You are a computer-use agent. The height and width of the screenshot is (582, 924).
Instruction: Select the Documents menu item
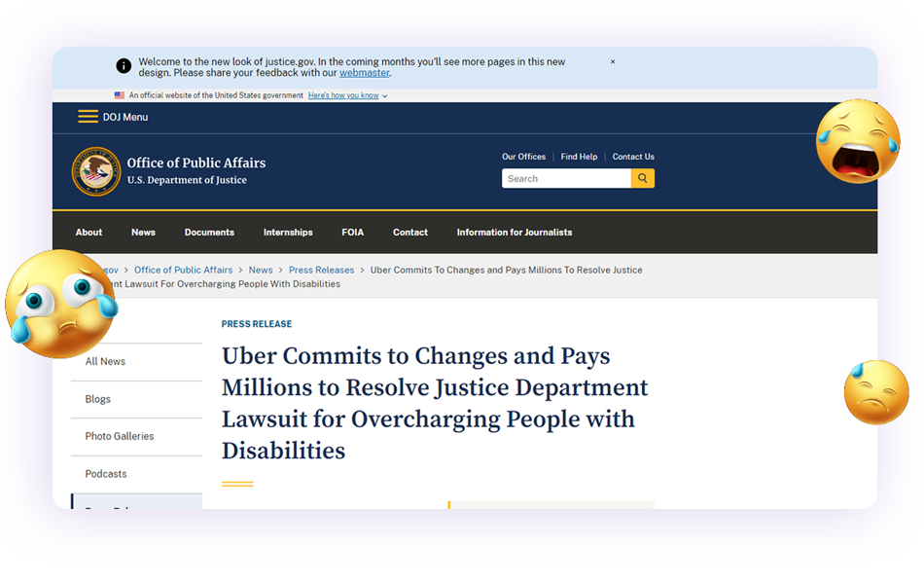[x=209, y=233]
